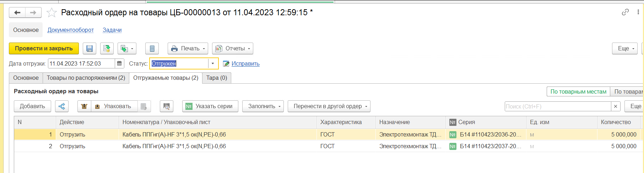Expand the Статус dropdown arrow
This screenshot has width=644, height=173.
[213, 64]
